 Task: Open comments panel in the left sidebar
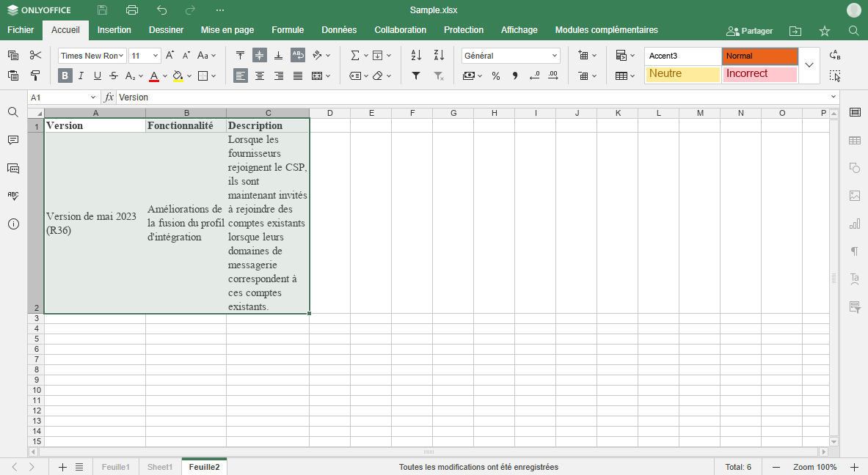(x=12, y=140)
